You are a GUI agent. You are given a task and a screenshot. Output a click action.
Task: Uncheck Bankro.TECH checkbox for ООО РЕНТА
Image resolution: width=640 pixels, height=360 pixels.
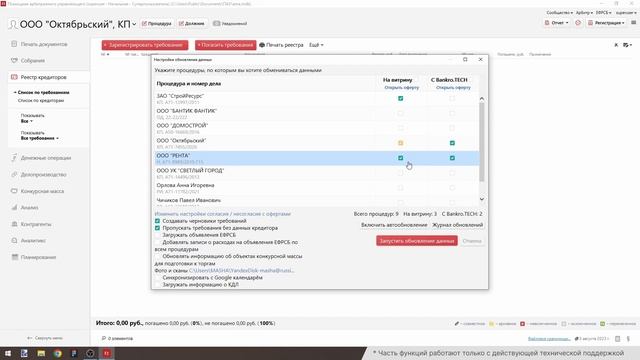452,158
